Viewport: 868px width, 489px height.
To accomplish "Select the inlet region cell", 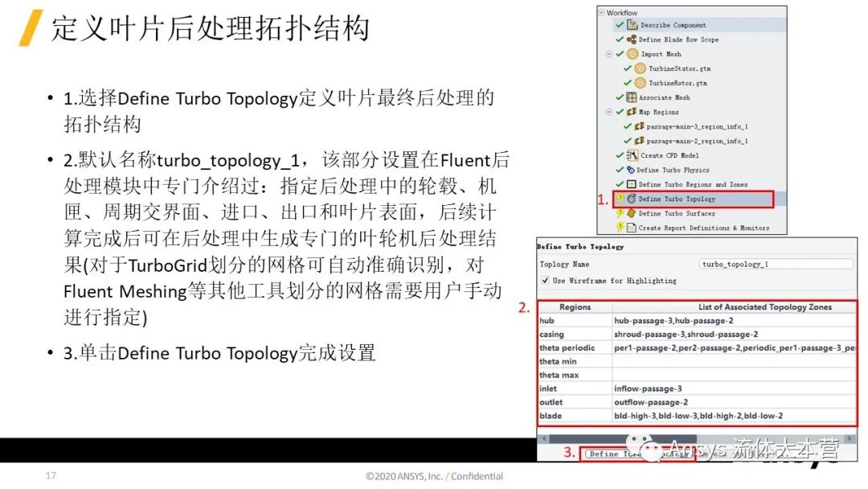I will (x=575, y=388).
